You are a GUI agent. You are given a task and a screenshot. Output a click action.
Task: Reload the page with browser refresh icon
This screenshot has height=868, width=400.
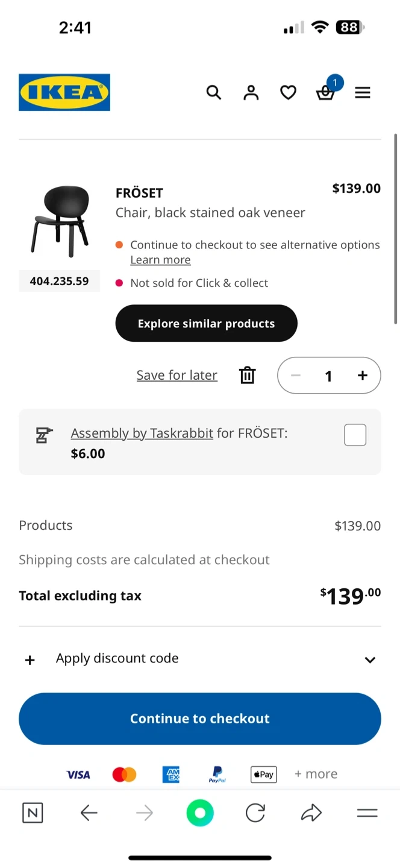tap(255, 813)
